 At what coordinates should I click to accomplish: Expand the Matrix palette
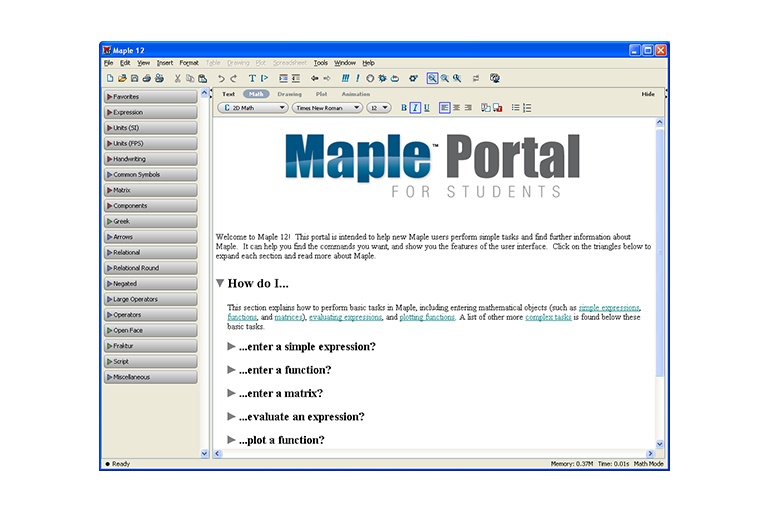pyautogui.click(x=151, y=190)
